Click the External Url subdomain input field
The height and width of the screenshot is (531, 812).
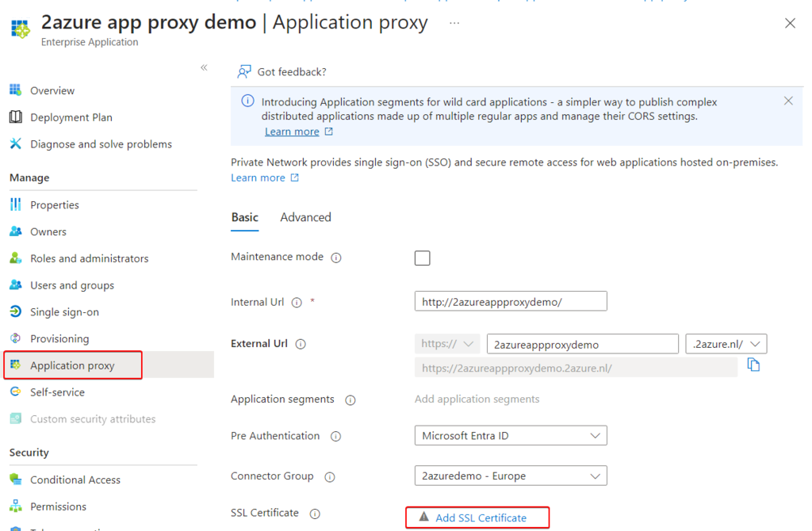pos(583,344)
